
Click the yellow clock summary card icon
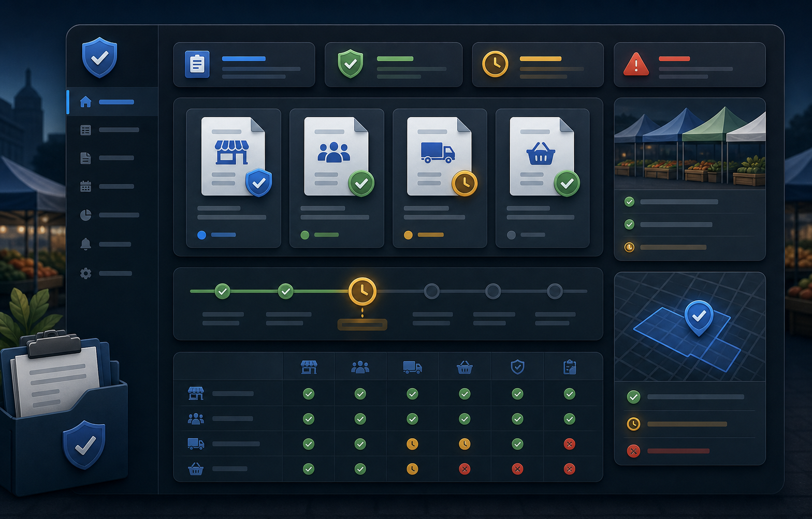[495, 64]
